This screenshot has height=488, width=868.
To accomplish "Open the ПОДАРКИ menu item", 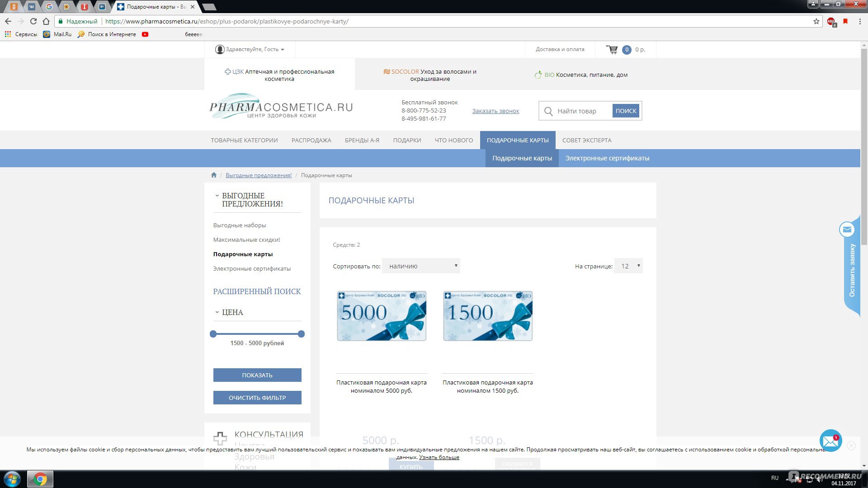I will (x=407, y=140).
